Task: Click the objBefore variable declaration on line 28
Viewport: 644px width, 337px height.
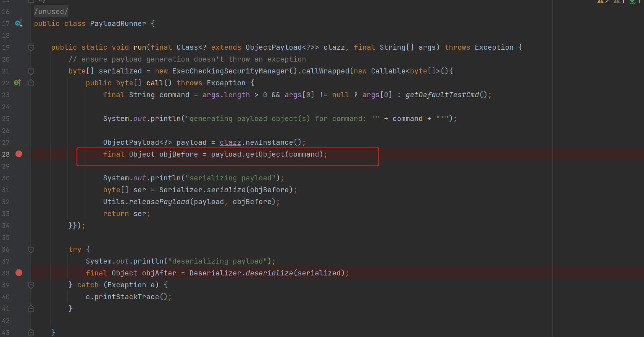Action: [179, 154]
